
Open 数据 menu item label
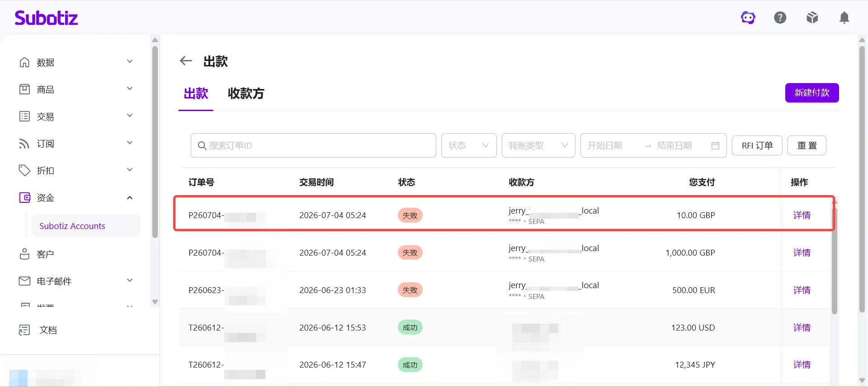tap(45, 62)
